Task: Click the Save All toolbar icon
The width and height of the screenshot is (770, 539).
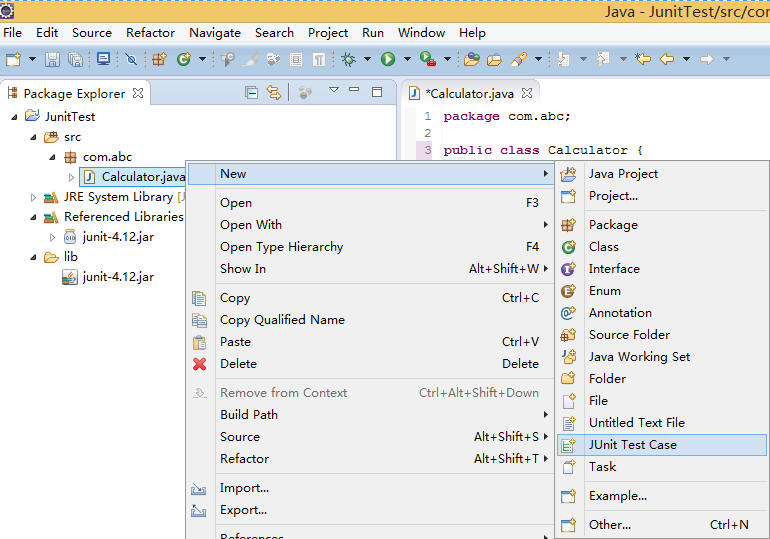Action: 75,59
